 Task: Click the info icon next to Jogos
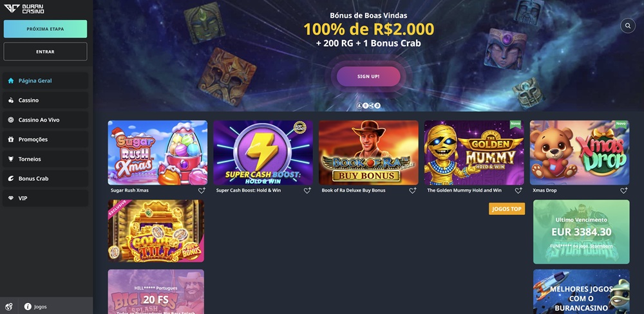click(28, 307)
